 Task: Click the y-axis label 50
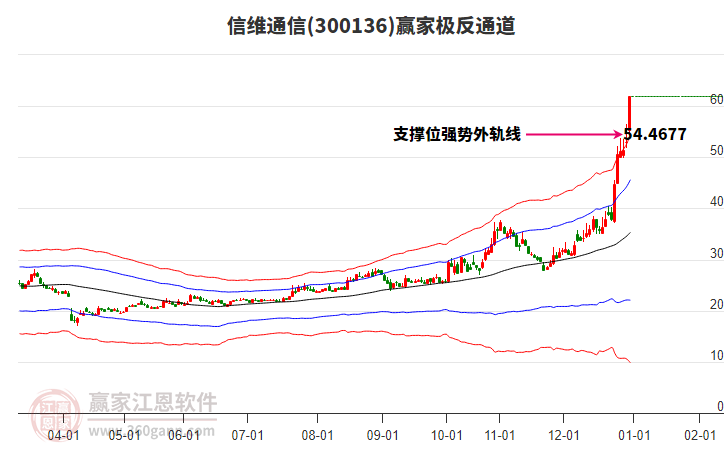point(717,150)
